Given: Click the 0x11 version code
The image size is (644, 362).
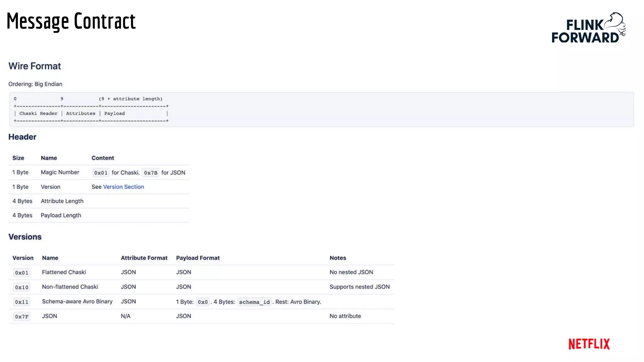Looking at the screenshot, I should click(x=22, y=302).
